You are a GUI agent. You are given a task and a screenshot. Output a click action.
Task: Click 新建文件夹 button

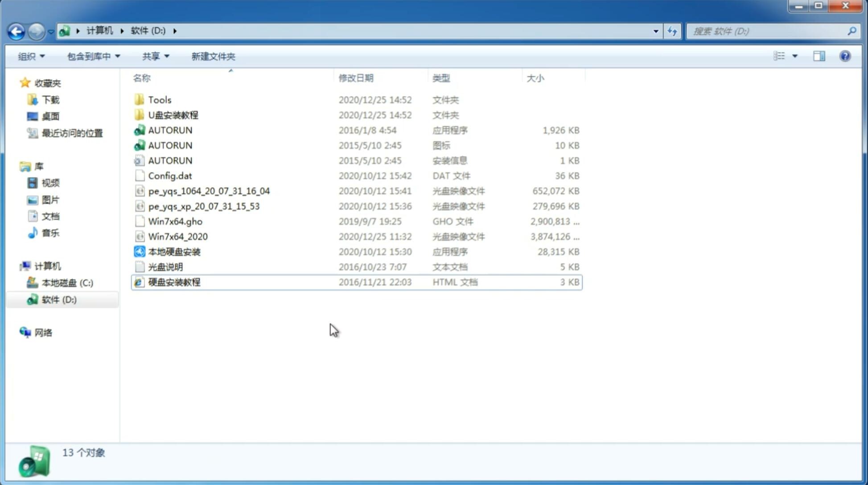(213, 56)
